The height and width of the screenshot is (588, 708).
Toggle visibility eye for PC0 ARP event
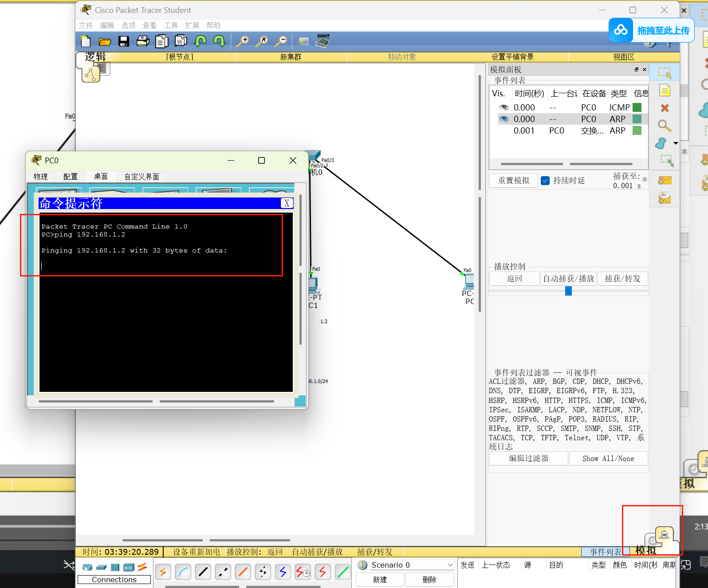(x=504, y=119)
